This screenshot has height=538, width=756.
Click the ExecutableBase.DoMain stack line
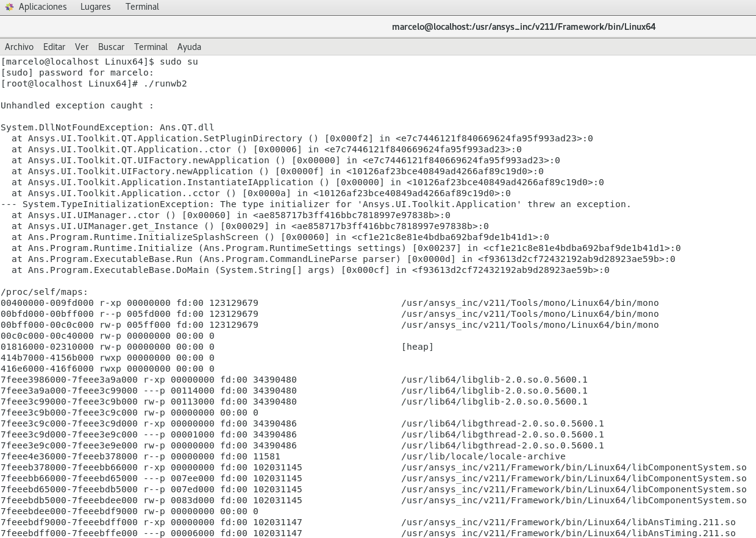(x=310, y=270)
